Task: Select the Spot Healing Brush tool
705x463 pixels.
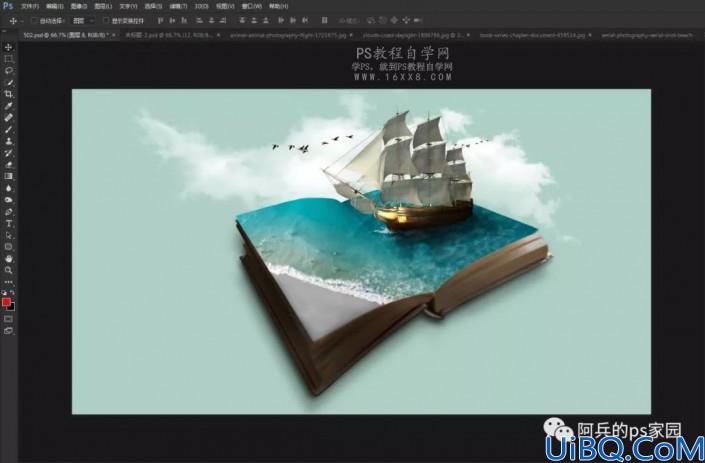Action: point(8,118)
